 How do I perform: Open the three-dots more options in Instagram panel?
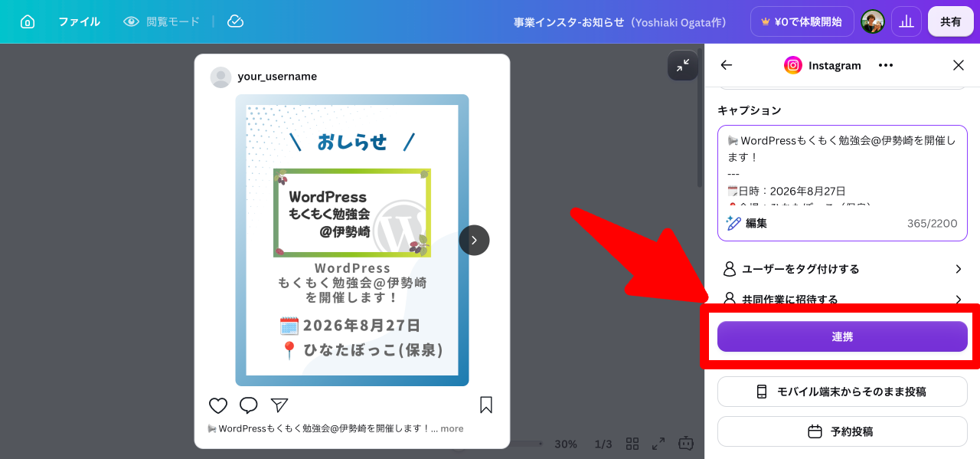tap(886, 65)
